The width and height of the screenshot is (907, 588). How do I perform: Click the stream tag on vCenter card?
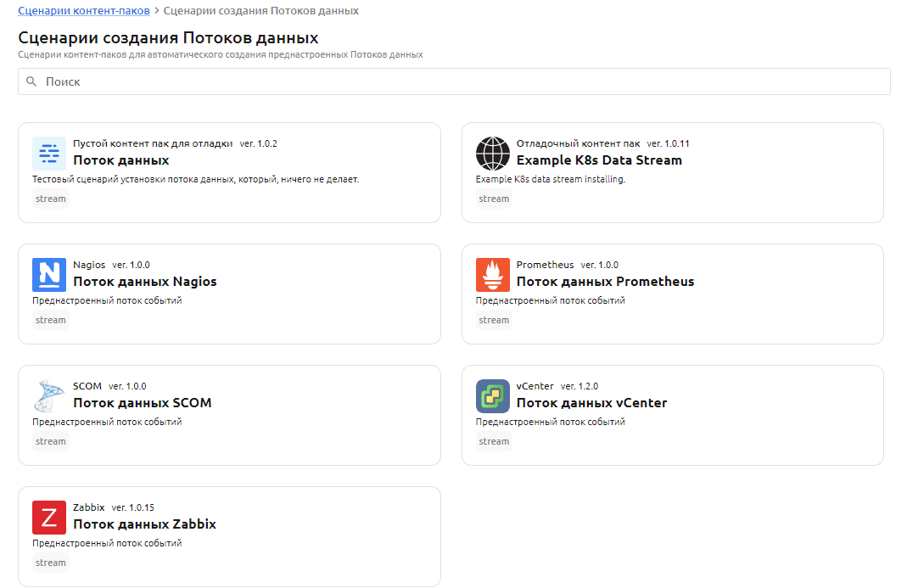[x=494, y=441]
